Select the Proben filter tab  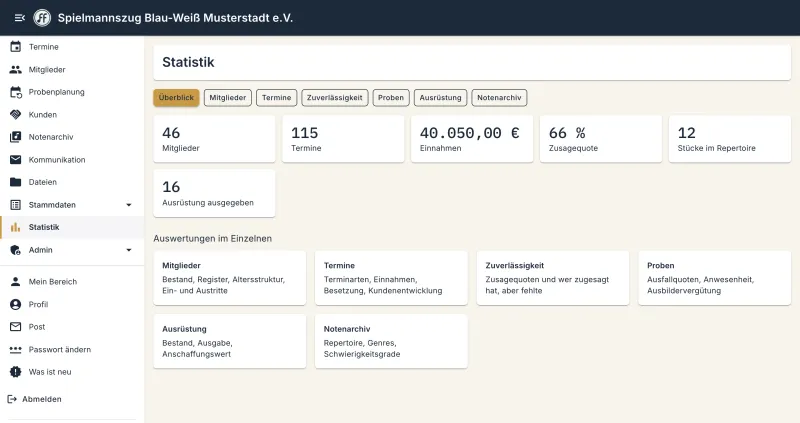click(x=391, y=97)
